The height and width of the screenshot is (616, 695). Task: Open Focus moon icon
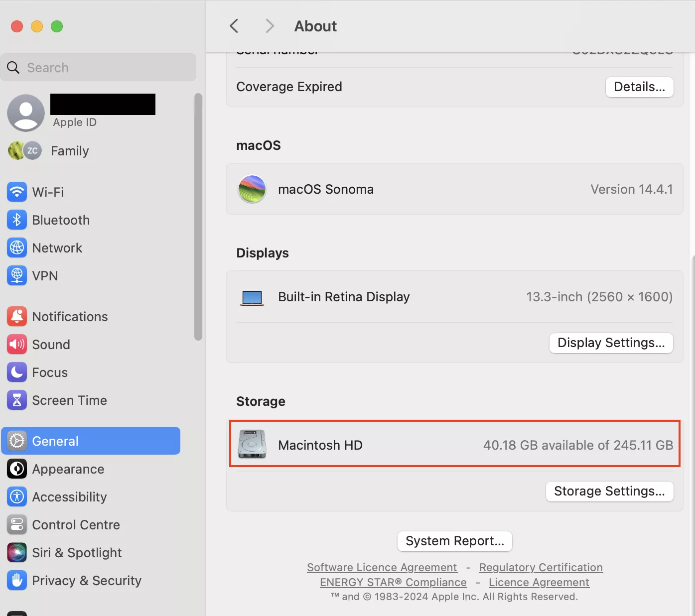[17, 372]
